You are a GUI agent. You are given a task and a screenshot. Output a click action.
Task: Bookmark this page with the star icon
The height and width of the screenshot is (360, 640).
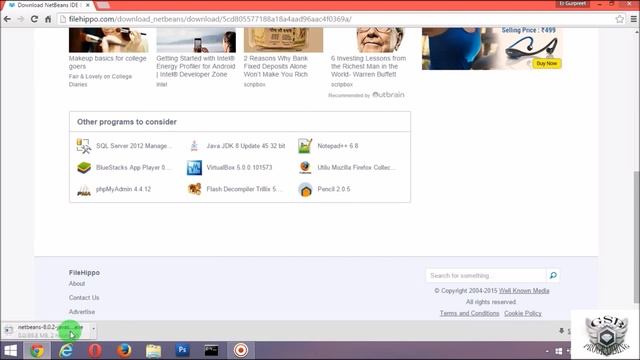tap(620, 19)
